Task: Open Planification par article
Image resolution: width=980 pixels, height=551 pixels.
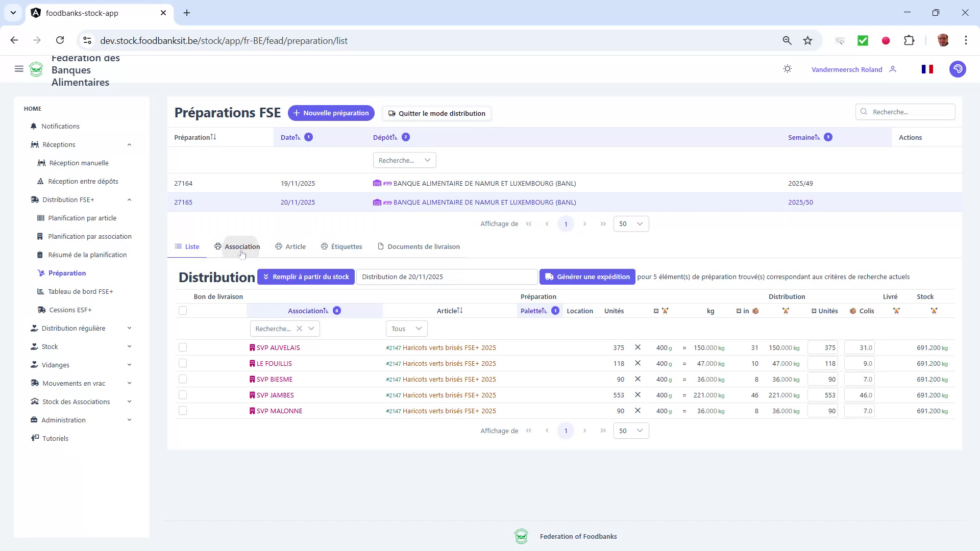Action: tap(82, 218)
